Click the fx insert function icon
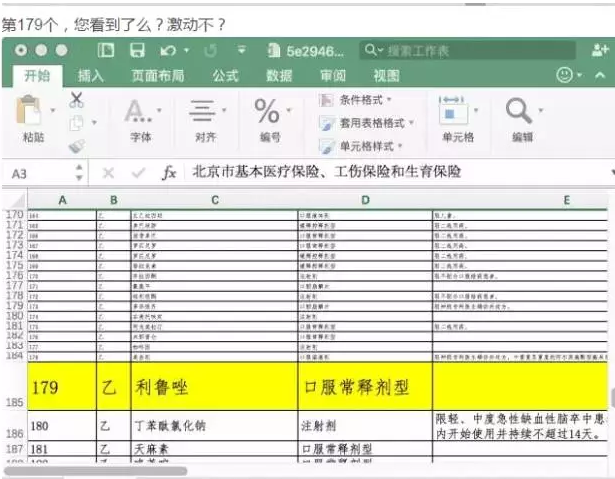Screen dimensions: 615x479 point(169,173)
